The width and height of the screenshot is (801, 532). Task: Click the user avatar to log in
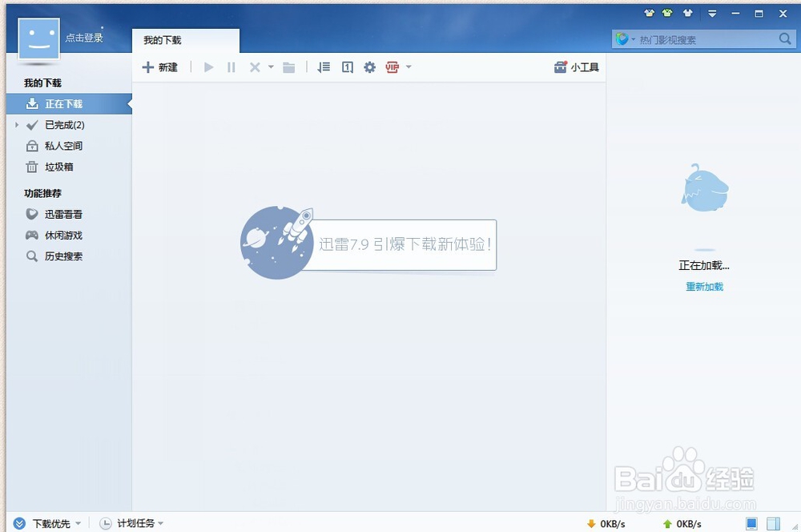pyautogui.click(x=38, y=38)
